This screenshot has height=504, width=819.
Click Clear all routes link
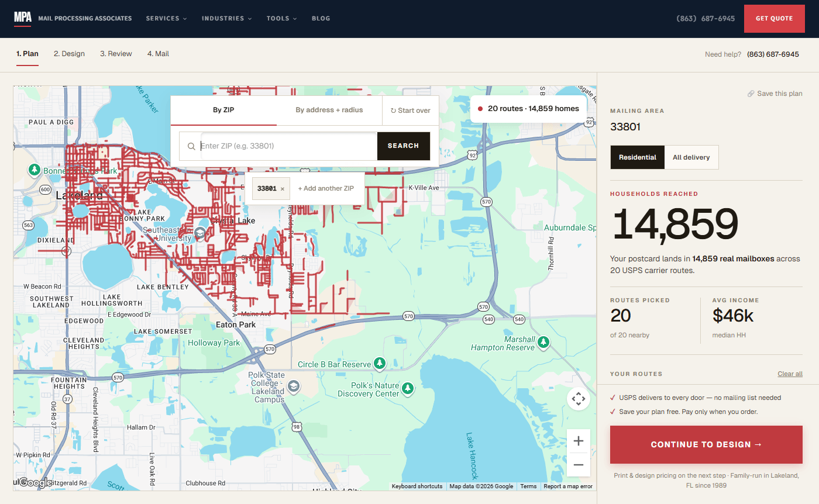790,374
